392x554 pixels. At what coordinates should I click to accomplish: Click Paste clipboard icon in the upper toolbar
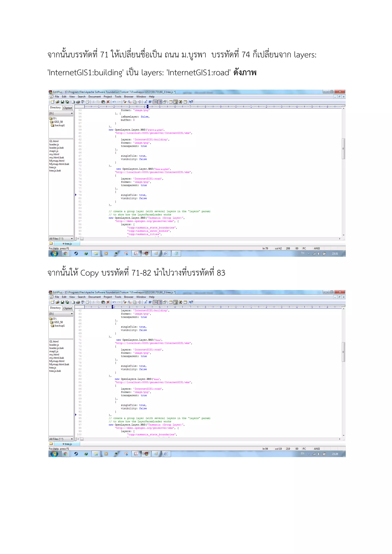pyautogui.click(x=103, y=102)
